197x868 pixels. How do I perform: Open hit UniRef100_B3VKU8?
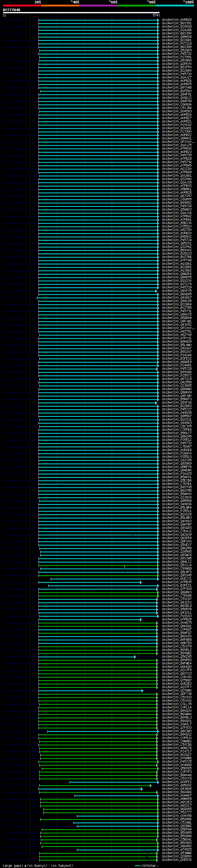(x=177, y=26)
